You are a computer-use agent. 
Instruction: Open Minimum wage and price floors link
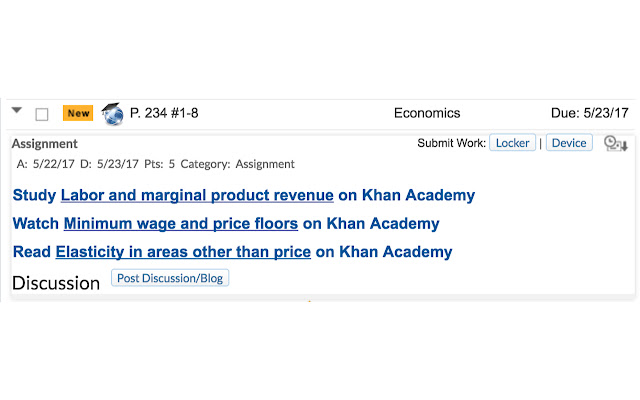(180, 223)
